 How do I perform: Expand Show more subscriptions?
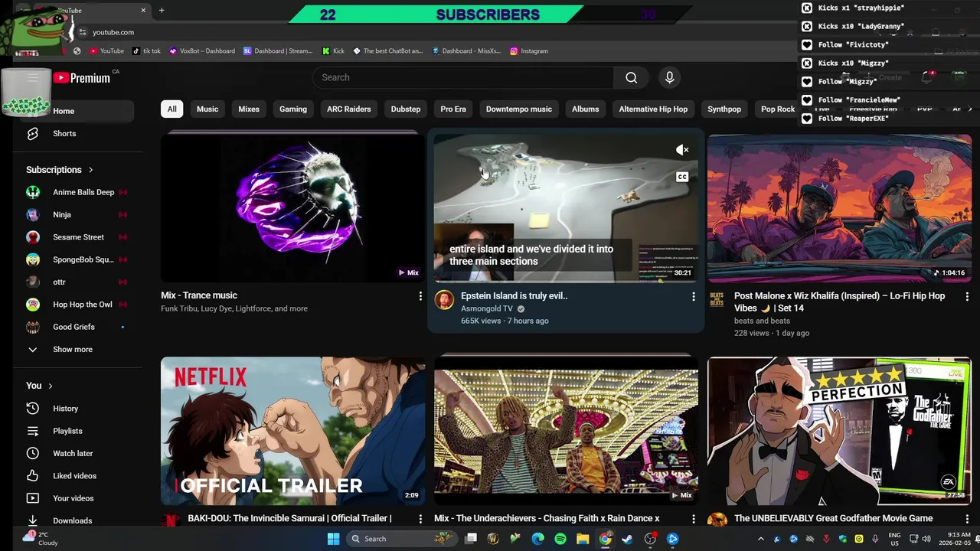pyautogui.click(x=75, y=349)
